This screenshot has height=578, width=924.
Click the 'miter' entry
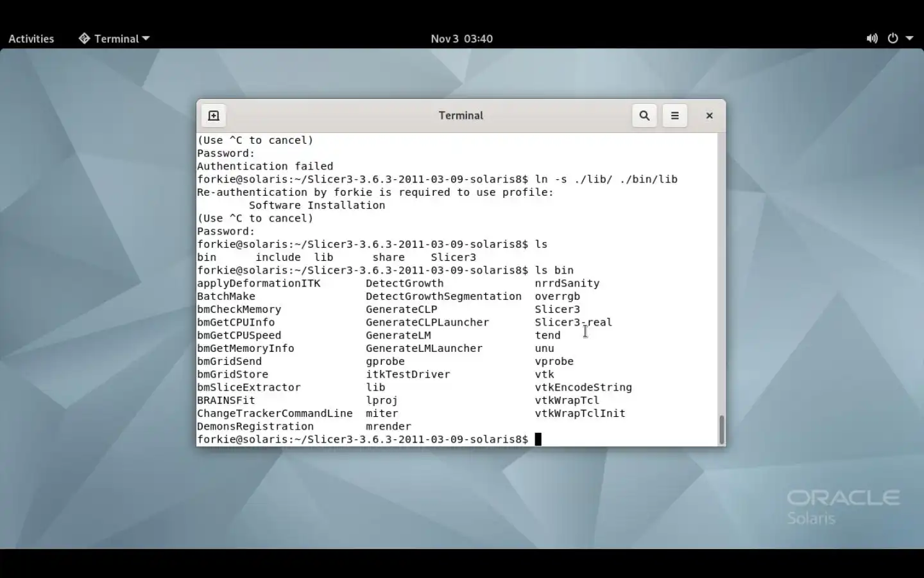(382, 413)
